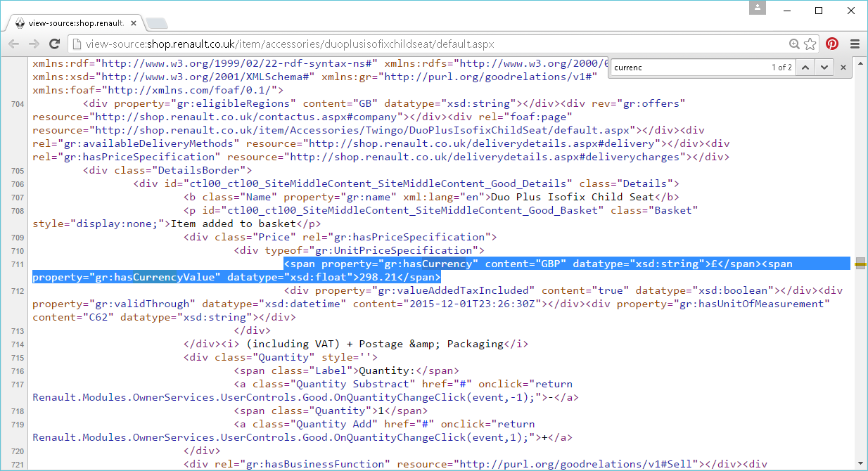Maximize the Chrome window
This screenshot has width=868, height=471.
pos(819,10)
